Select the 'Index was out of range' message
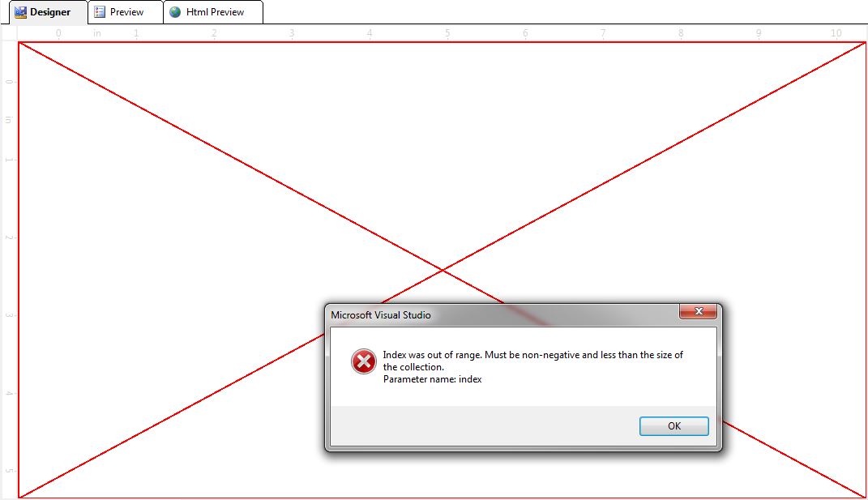 [532, 361]
